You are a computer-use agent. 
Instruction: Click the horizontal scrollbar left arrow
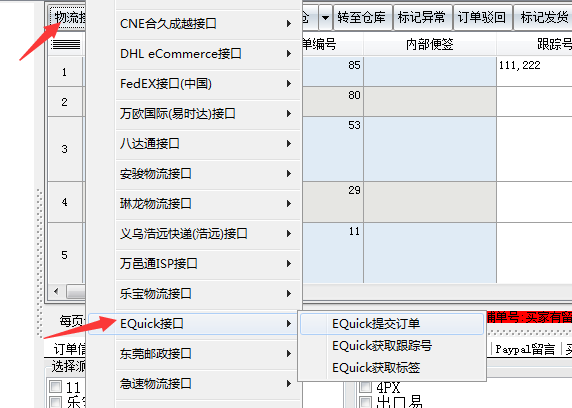tap(56, 291)
